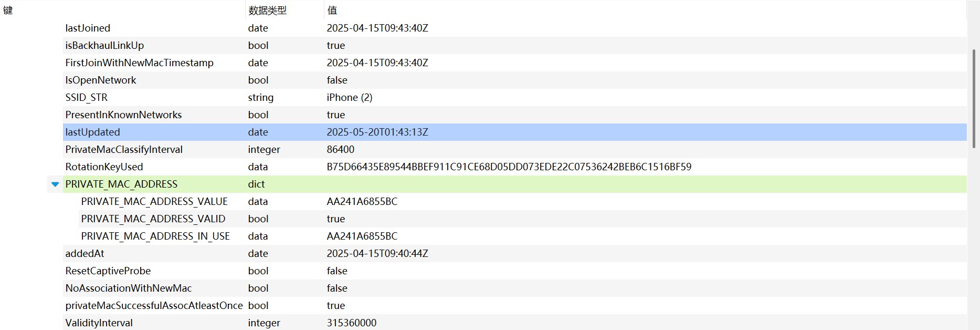Click the PRIVATE_MAC_ADDRESS_VALID true value
This screenshot has height=330, width=980.
point(335,219)
